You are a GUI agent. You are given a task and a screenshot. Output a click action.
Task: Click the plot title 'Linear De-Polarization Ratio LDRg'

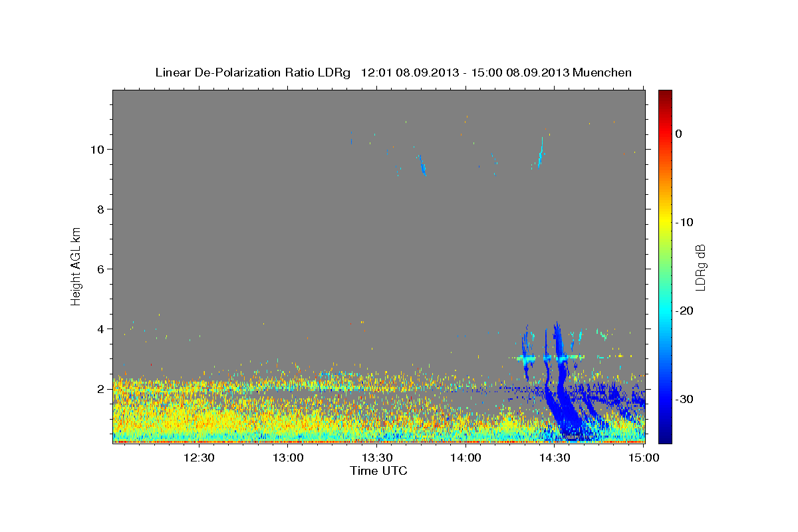pos(253,72)
